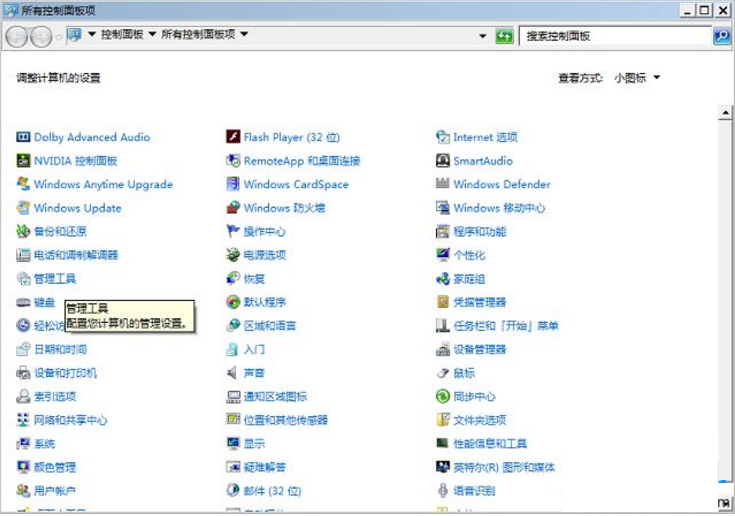Screen dimensions: 735x516
Task: Click the 备份和还原 icon
Action: [23, 231]
